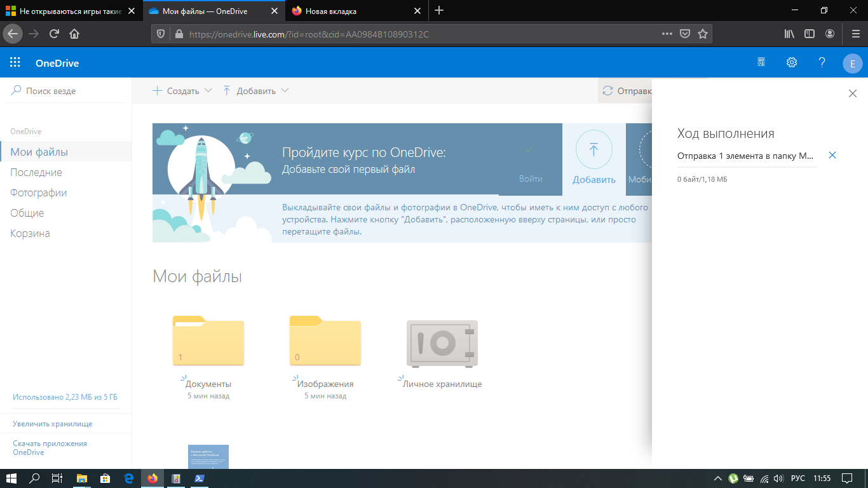Click Скачать приложения OneDrive link
The width and height of the screenshot is (868, 488).
50,448
